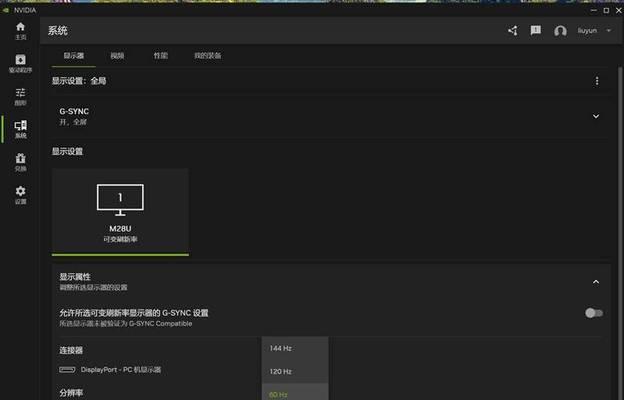Screen dimensions: 624x400
Task: Switch to the 视频 tab
Action: click(117, 56)
